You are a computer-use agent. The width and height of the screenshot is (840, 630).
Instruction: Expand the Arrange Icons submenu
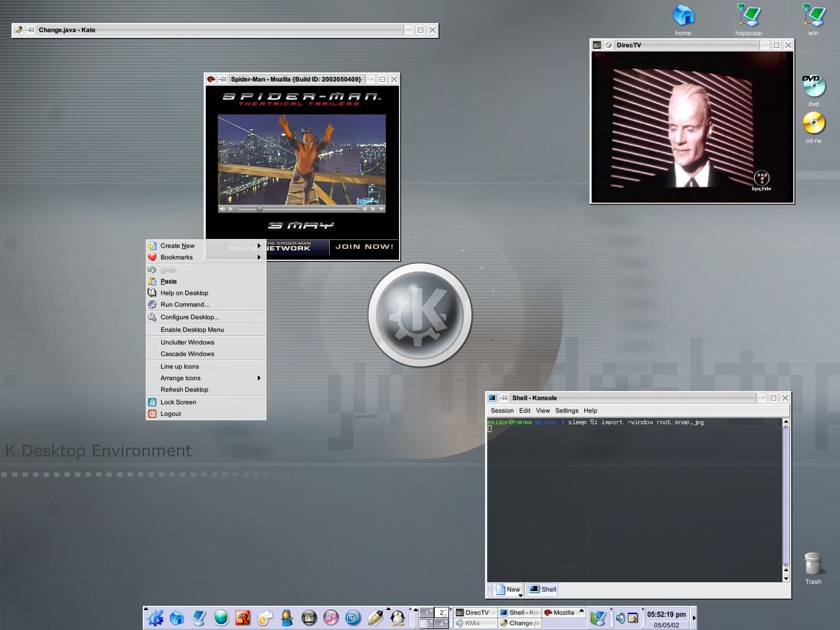(x=206, y=378)
